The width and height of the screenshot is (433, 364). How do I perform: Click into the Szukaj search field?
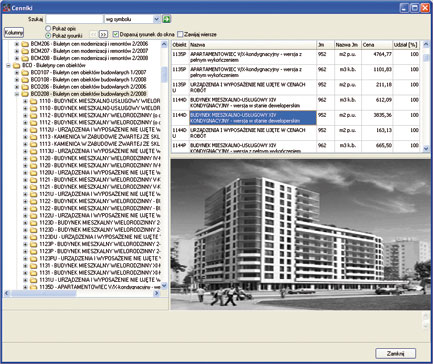[75, 19]
